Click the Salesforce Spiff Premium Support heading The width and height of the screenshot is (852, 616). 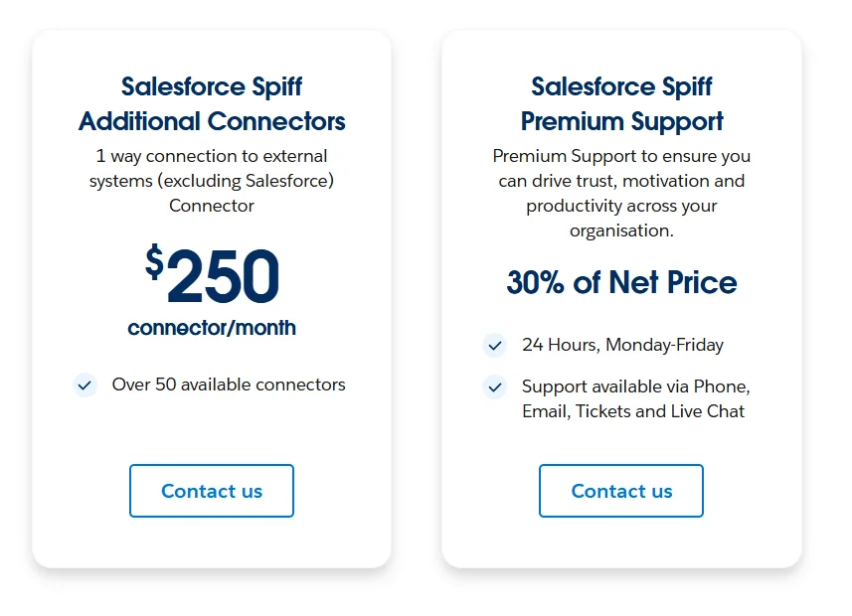click(x=620, y=103)
